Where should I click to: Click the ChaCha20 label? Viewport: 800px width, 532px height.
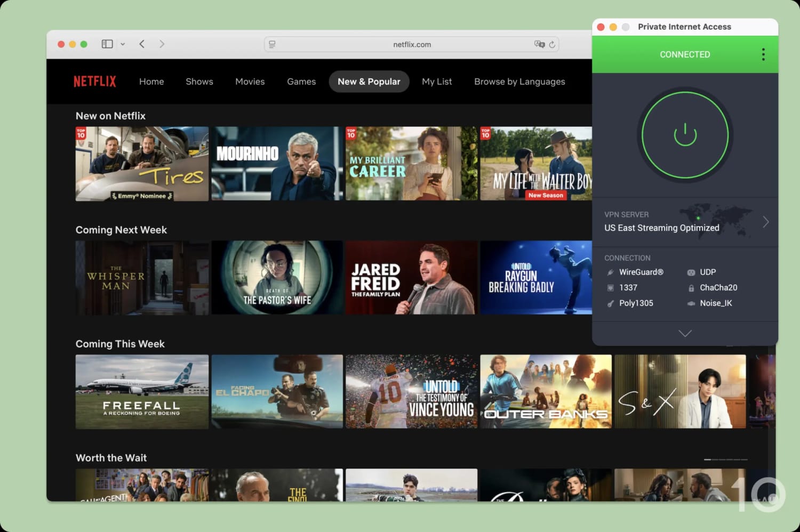(718, 288)
